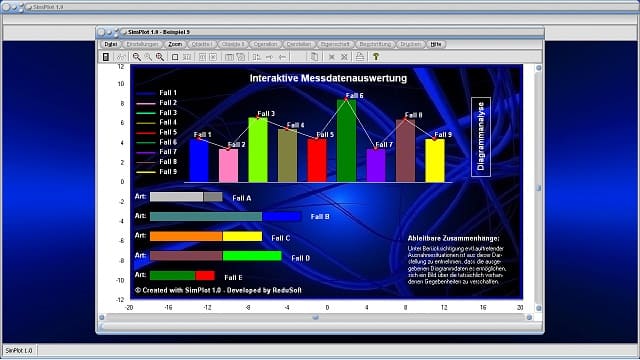Click the toolbar icon left of the crossed box
Viewport: 640px width, 360px height.
coord(202,57)
